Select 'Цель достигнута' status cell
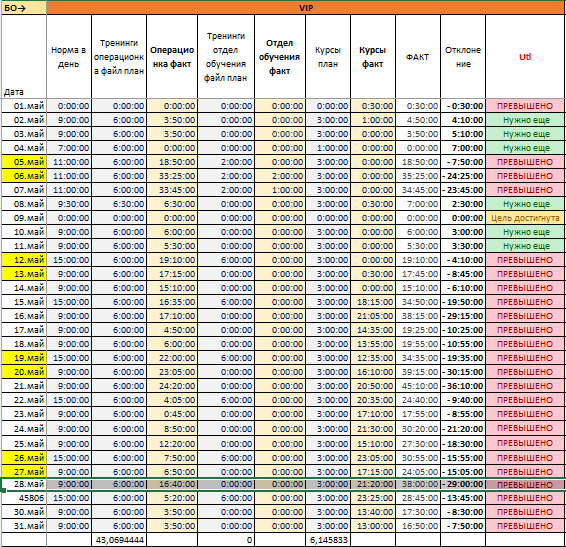This screenshot has height=547, width=566. click(x=526, y=218)
